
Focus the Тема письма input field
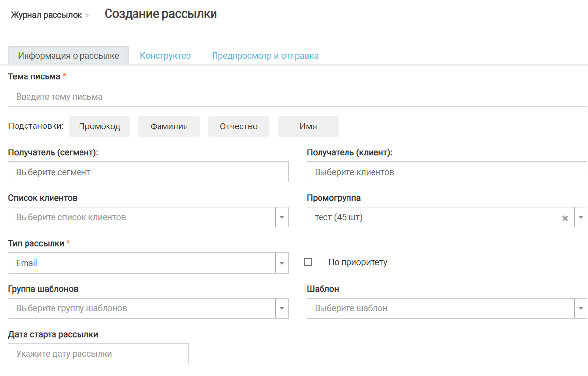(297, 97)
